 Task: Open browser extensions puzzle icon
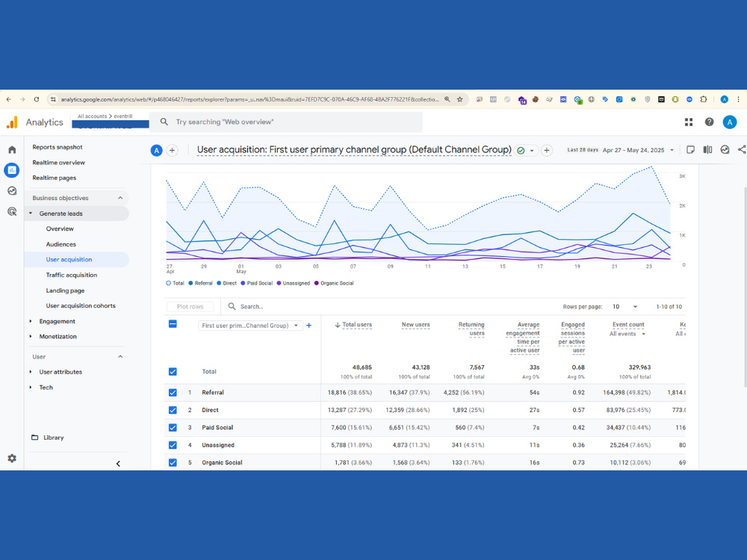click(704, 99)
